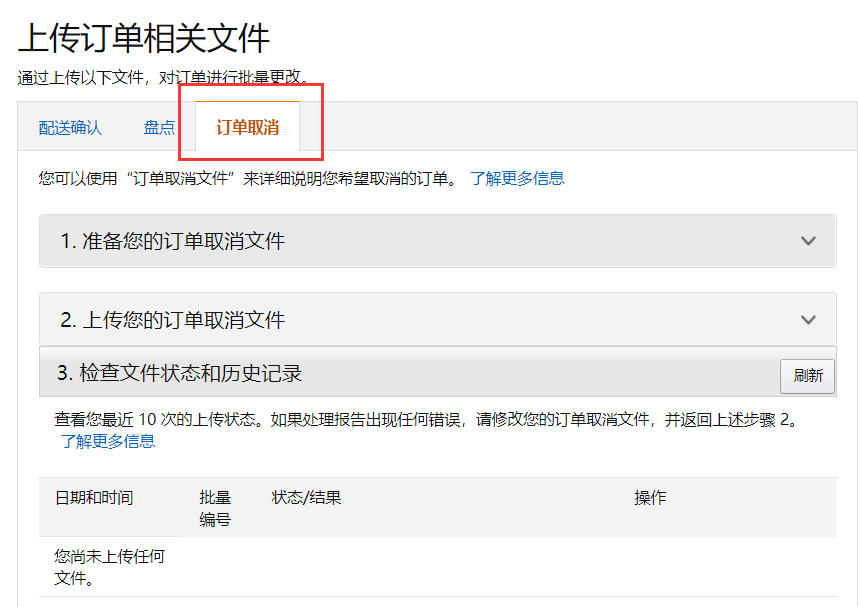Expand the 上传您的订单取消文件 section title

point(172,320)
